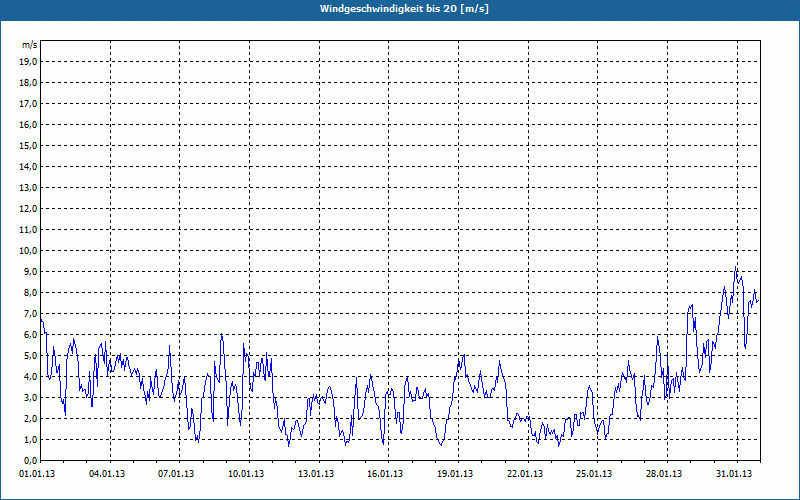The width and height of the screenshot is (800, 500).
Task: Select the 5,0 y-axis value
Action: (x=30, y=356)
